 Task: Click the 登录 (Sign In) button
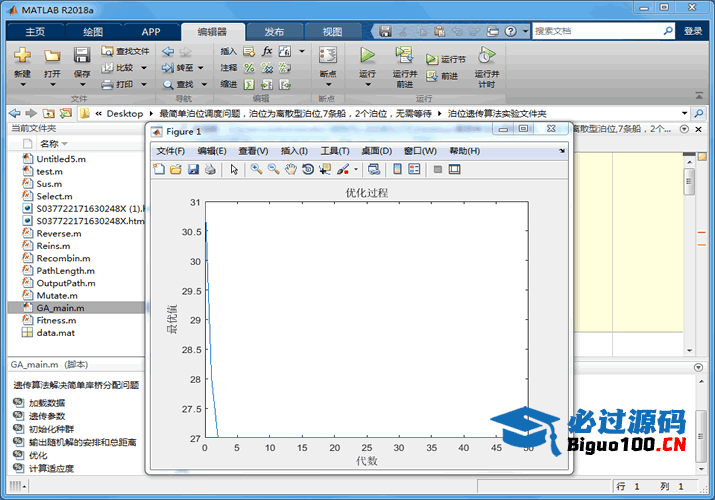tap(693, 31)
